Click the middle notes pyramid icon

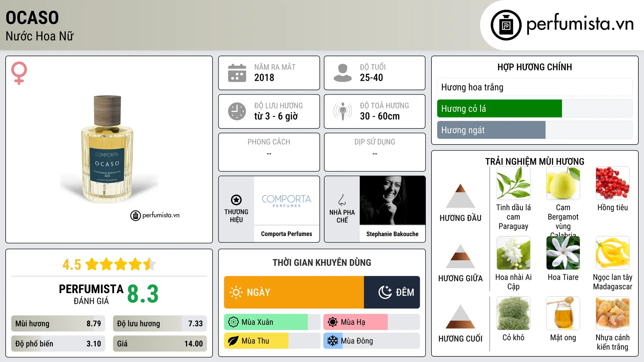(x=460, y=256)
